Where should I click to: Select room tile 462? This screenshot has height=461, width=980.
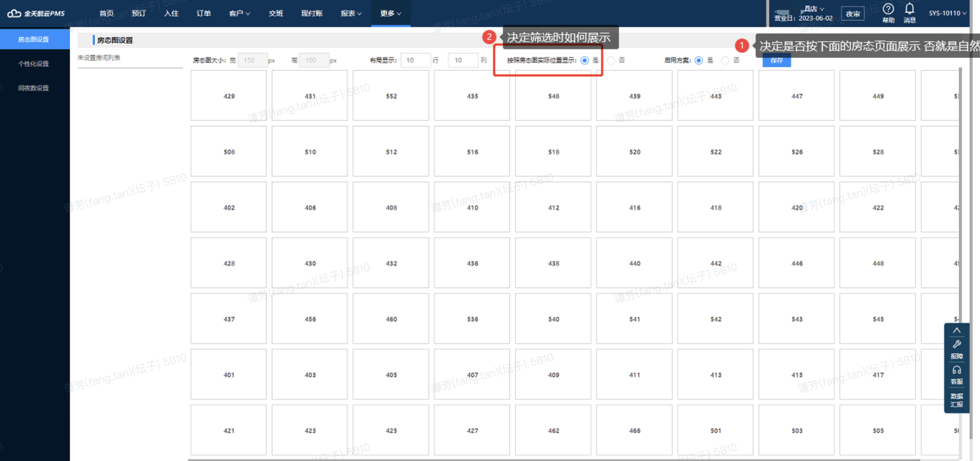pyautogui.click(x=553, y=431)
